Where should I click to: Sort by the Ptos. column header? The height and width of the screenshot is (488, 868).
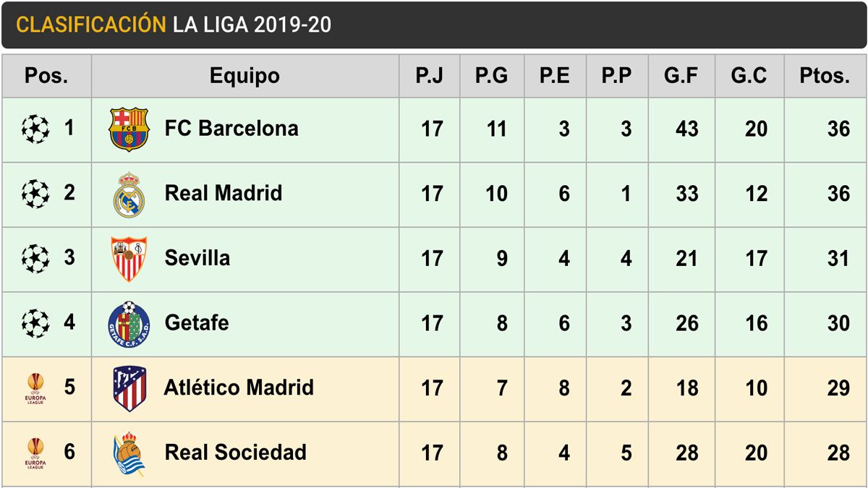825,76
